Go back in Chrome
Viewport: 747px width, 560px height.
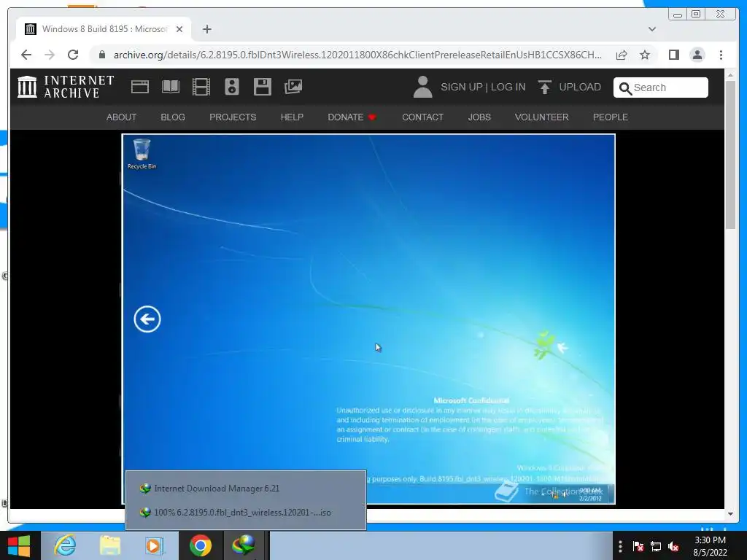coord(26,55)
